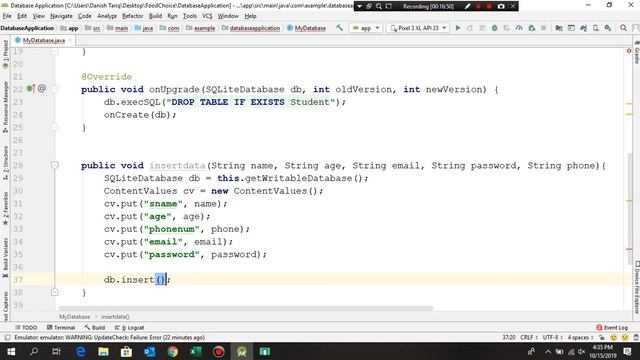Open the Build tool window
This screenshot has height=360, width=640.
point(95,327)
